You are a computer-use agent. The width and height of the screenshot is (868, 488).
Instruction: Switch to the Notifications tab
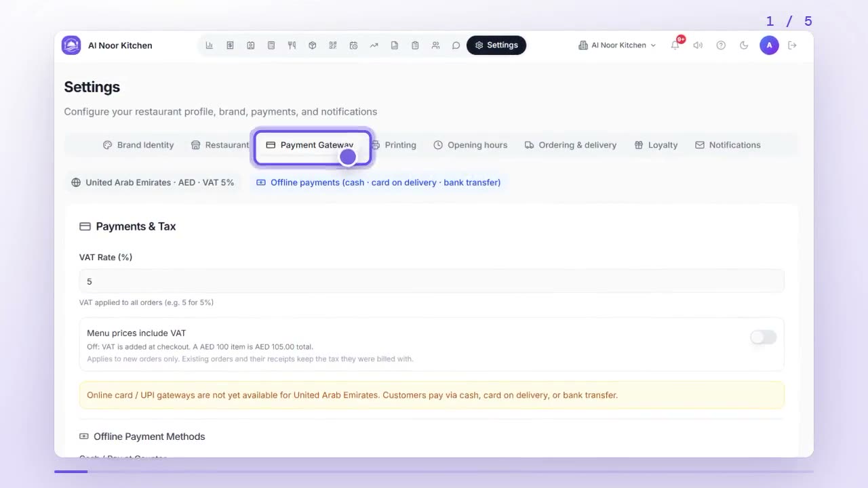click(728, 145)
